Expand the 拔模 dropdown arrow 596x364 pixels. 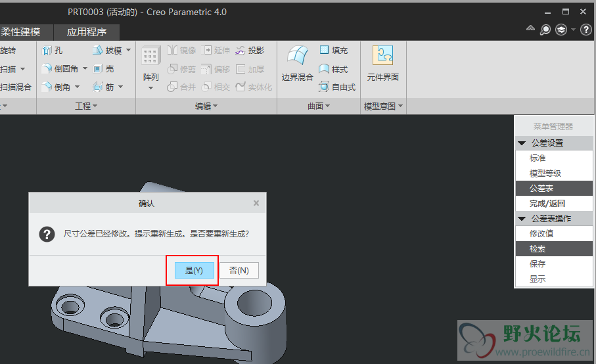[x=129, y=50]
